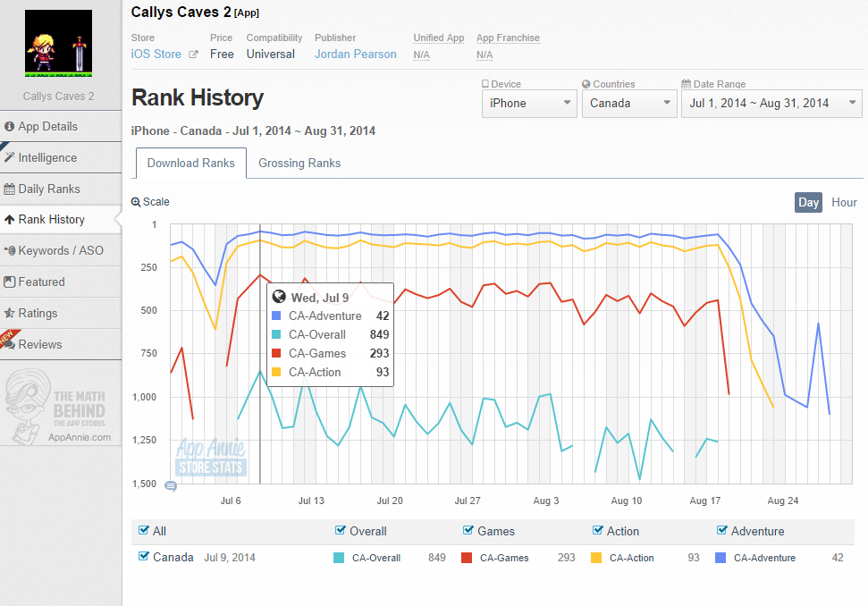Open Intelligence in the left sidebar
Image resolution: width=868 pixels, height=606 pixels.
(47, 157)
